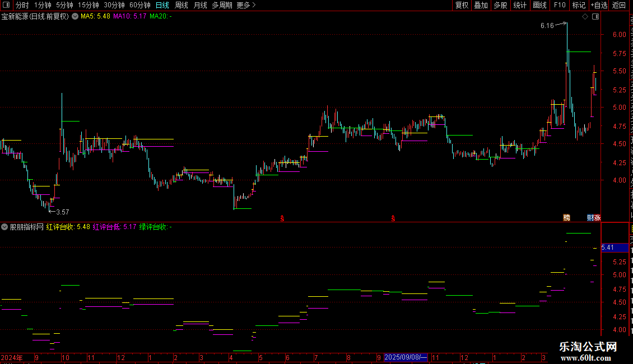Add stock via +自选 button
This screenshot has height=364, width=633.
(x=599, y=5)
